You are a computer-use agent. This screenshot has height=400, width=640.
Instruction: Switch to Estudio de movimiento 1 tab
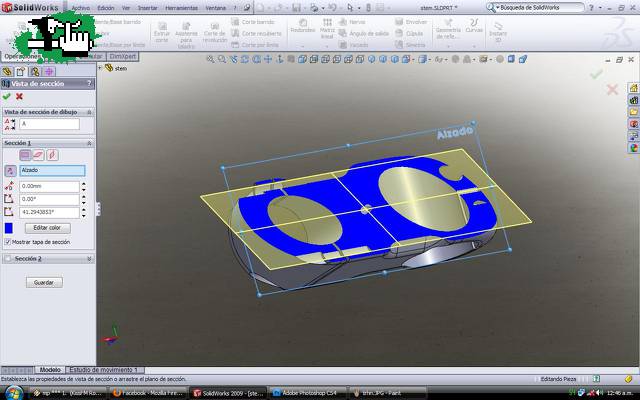(104, 370)
